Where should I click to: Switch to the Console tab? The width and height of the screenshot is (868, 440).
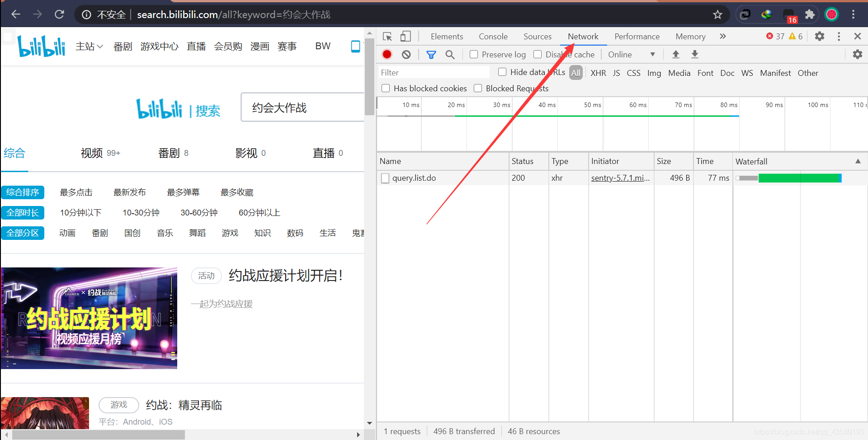(x=493, y=37)
